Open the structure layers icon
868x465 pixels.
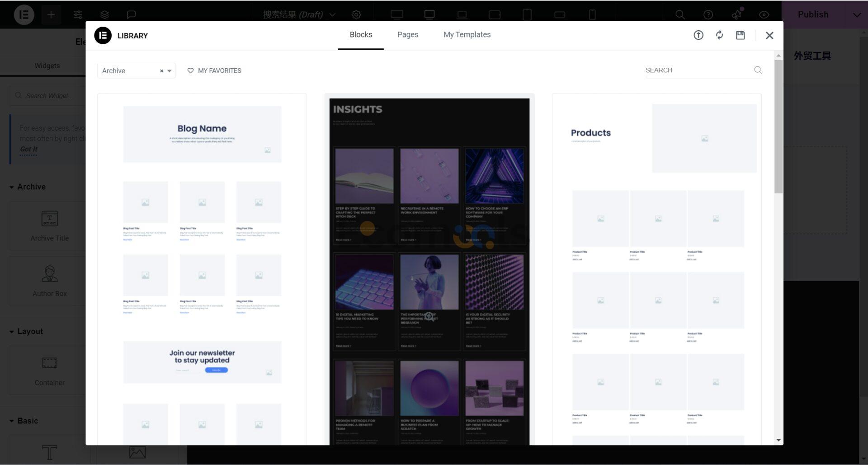pyautogui.click(x=104, y=14)
